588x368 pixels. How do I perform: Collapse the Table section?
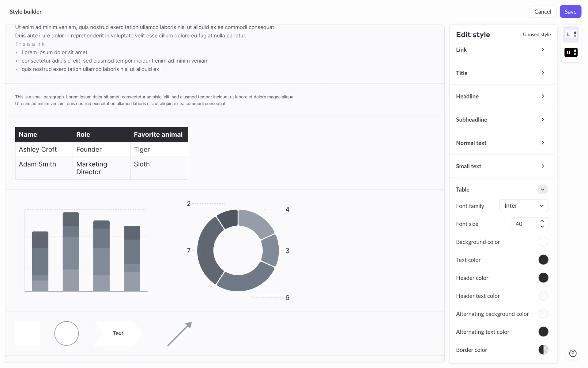(x=542, y=190)
